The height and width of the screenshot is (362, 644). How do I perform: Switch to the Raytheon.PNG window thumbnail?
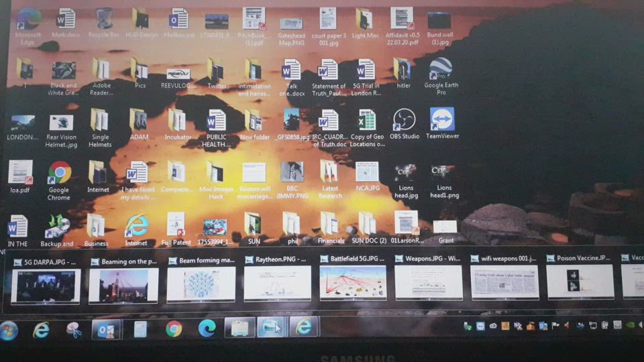coord(277,282)
